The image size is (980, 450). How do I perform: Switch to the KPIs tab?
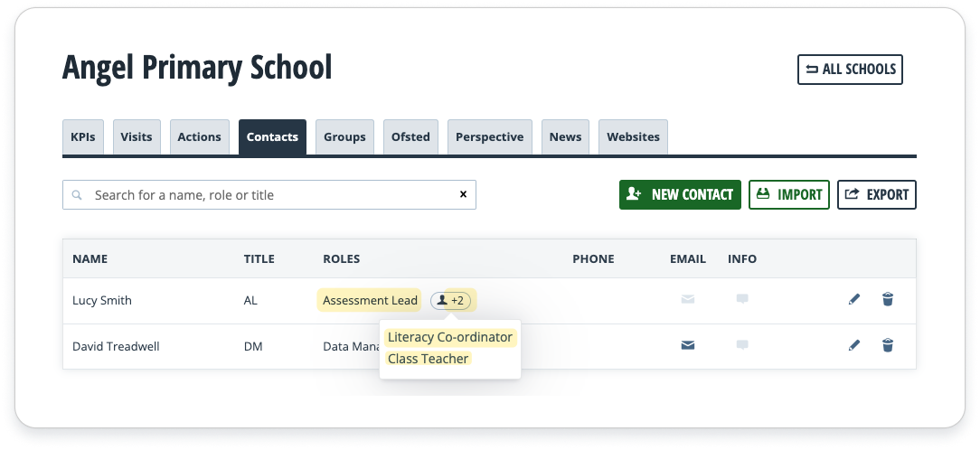pyautogui.click(x=83, y=137)
